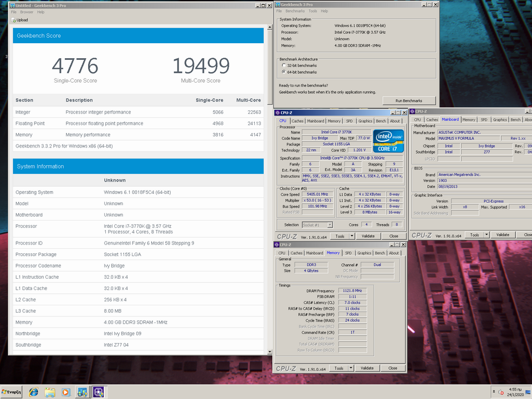Switch to CPU-Z via its taskbar icon
This screenshot has height=399, width=532.
pos(99,392)
